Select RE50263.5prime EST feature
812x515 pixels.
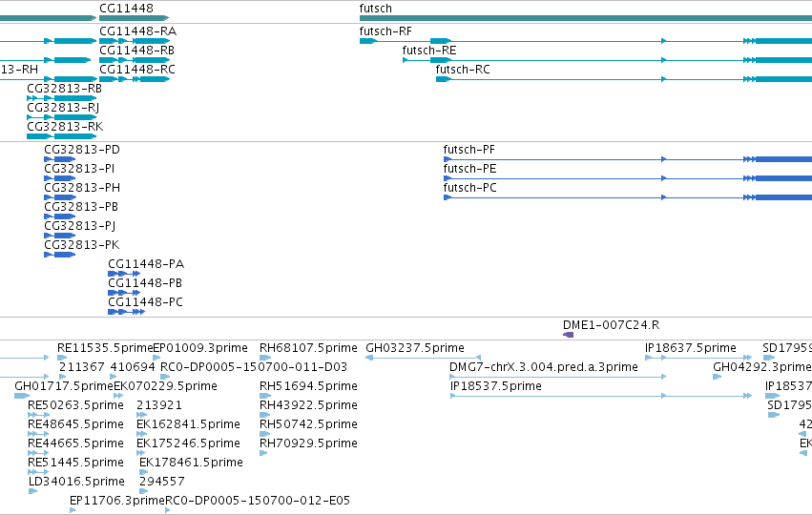pos(39,415)
